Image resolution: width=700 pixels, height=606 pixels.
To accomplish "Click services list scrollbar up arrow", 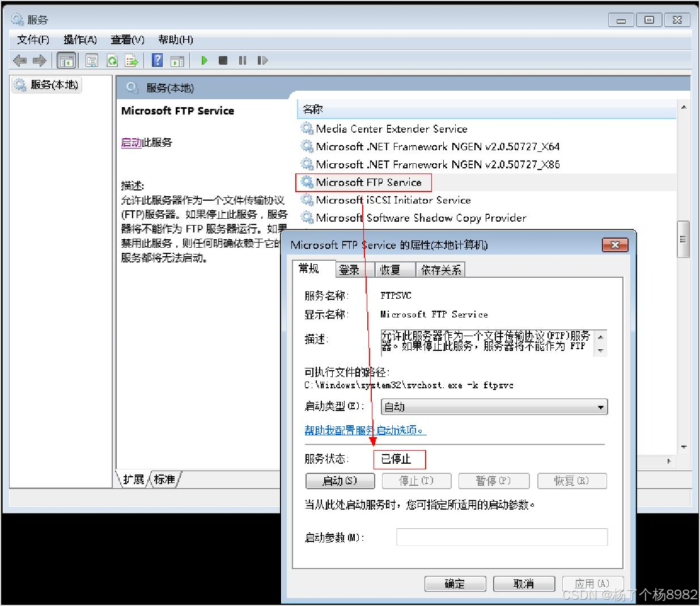I will [684, 107].
